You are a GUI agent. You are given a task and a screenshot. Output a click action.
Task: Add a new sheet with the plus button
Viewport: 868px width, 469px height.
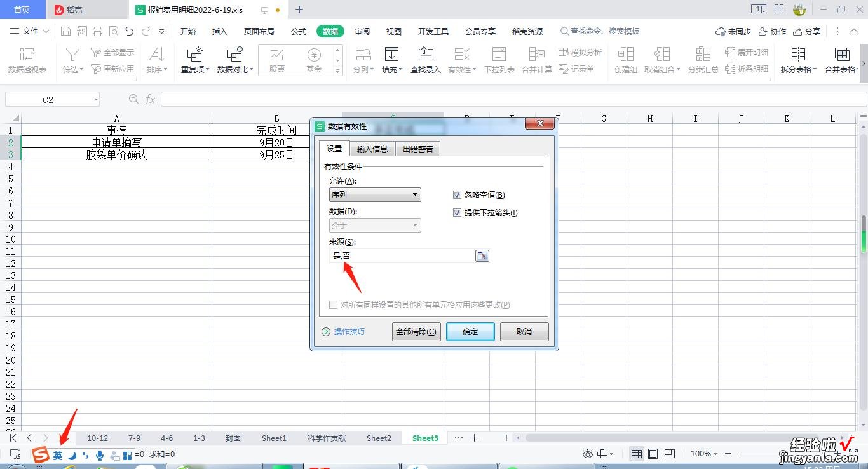coord(474,438)
